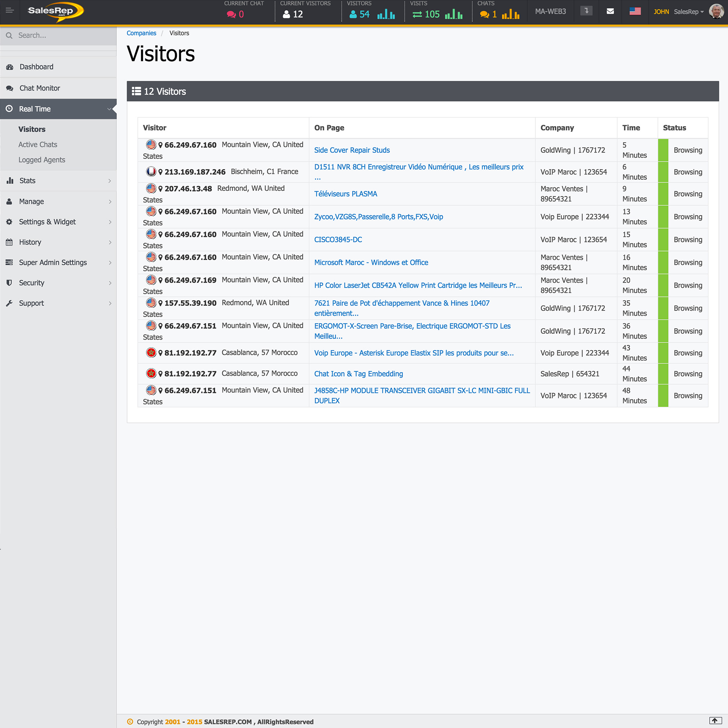728x728 pixels.
Task: Open the Security menu item
Action: pos(58,283)
